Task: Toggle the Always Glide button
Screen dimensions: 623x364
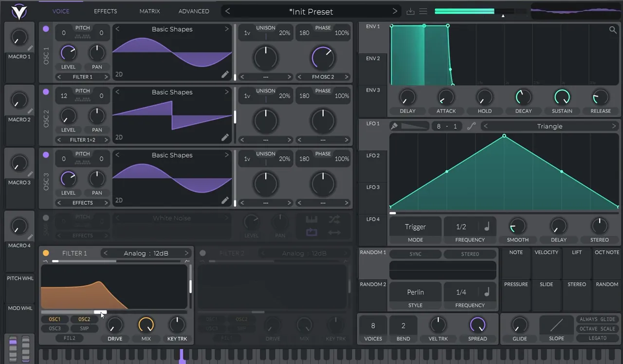Action: pos(597,319)
